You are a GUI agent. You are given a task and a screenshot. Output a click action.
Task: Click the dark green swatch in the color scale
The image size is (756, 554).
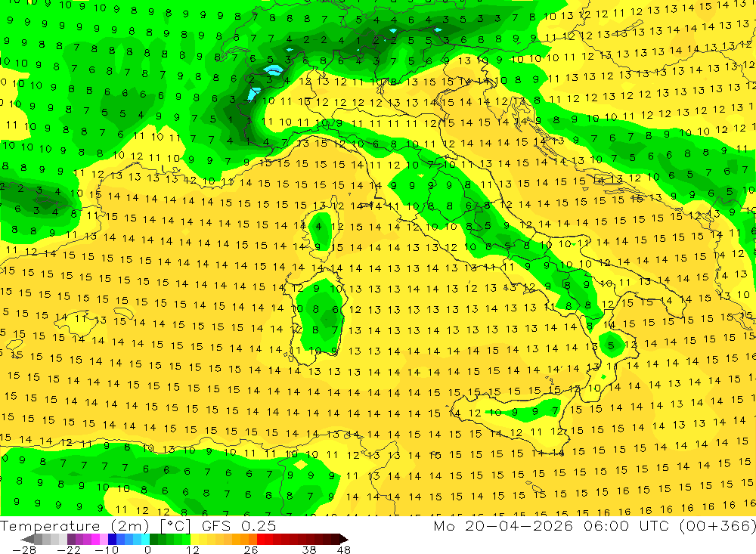[153, 540]
